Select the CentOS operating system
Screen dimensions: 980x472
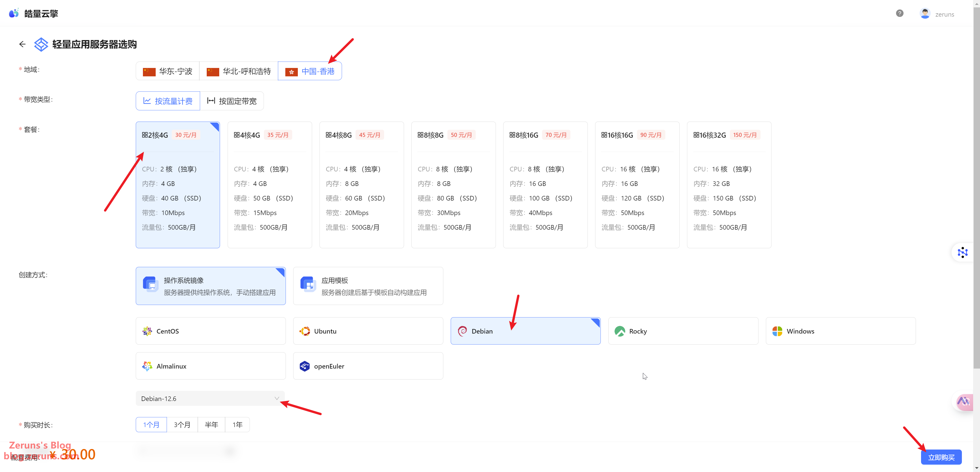point(210,331)
